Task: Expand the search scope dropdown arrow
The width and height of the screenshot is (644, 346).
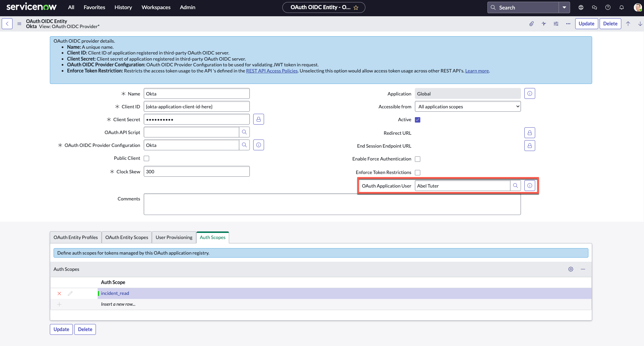Action: coord(564,7)
